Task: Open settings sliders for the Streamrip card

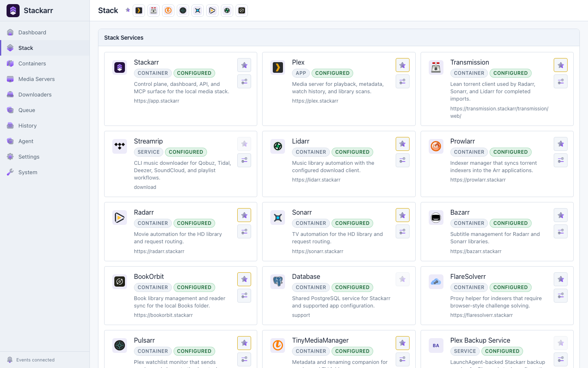Action: click(244, 160)
